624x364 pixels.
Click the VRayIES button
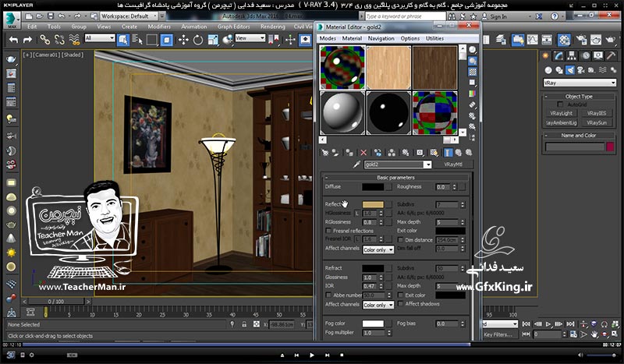pyautogui.click(x=597, y=113)
